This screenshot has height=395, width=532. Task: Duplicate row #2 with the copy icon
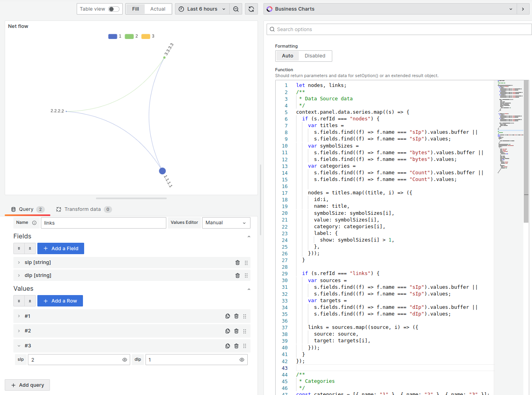click(228, 331)
